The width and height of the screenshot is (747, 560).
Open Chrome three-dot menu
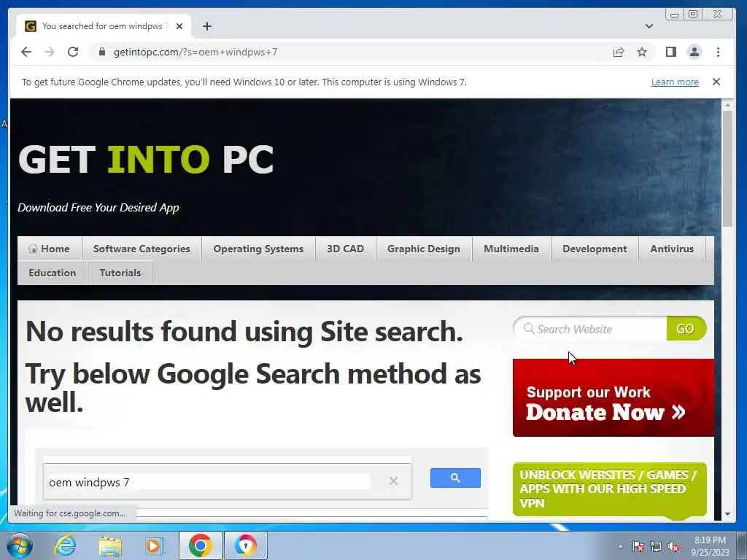[718, 52]
